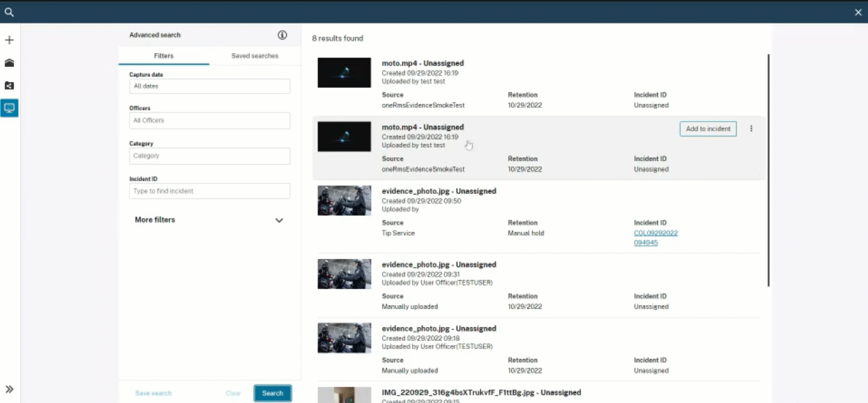Switch to the Saved searches tab
The width and height of the screenshot is (868, 403).
point(255,56)
